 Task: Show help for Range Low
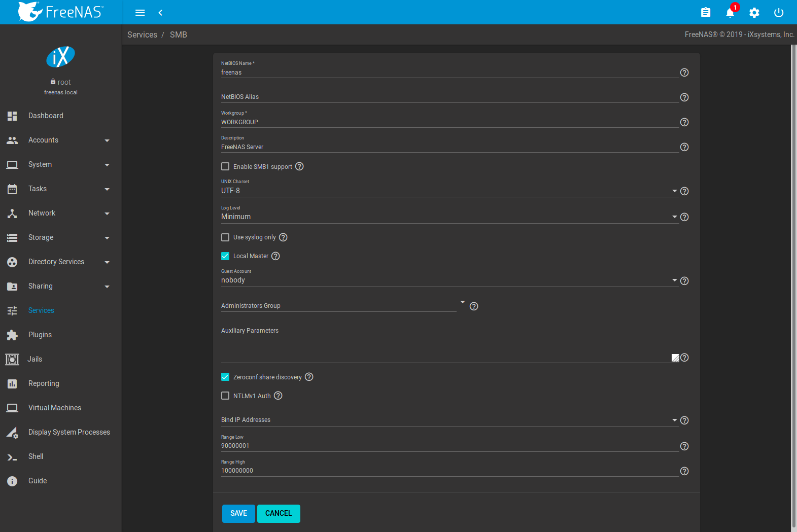pyautogui.click(x=684, y=446)
